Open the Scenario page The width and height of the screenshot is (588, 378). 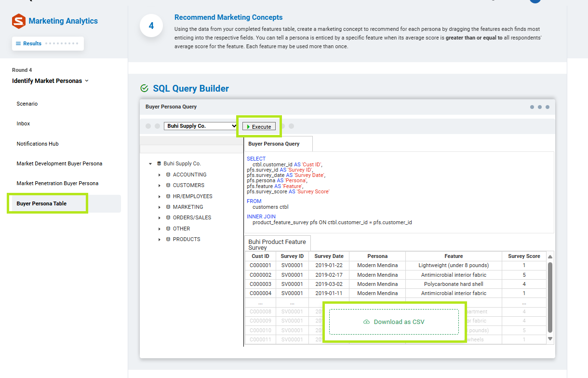tap(27, 104)
